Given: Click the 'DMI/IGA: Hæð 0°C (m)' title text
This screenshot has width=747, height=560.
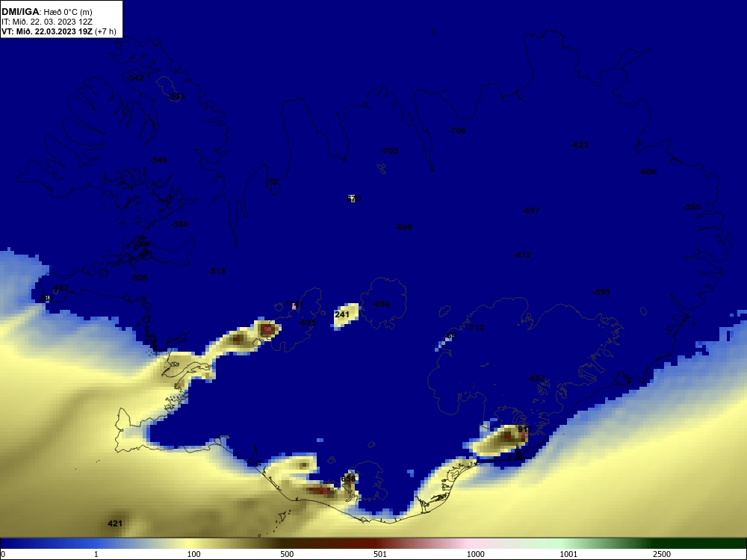Looking at the screenshot, I should tap(46, 12).
